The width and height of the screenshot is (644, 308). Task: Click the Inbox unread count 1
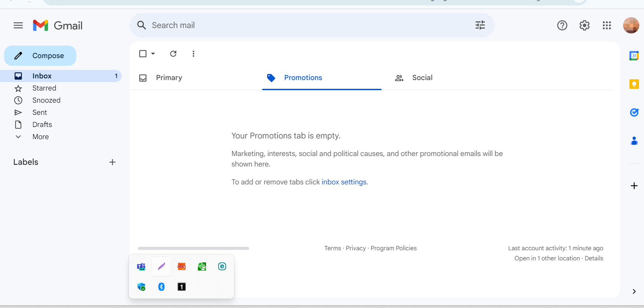pyautogui.click(x=116, y=76)
